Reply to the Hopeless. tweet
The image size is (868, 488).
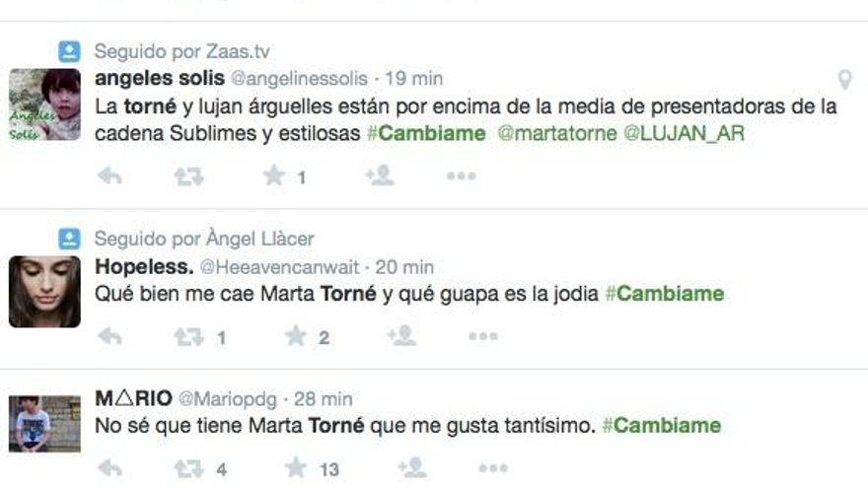pos(109,336)
